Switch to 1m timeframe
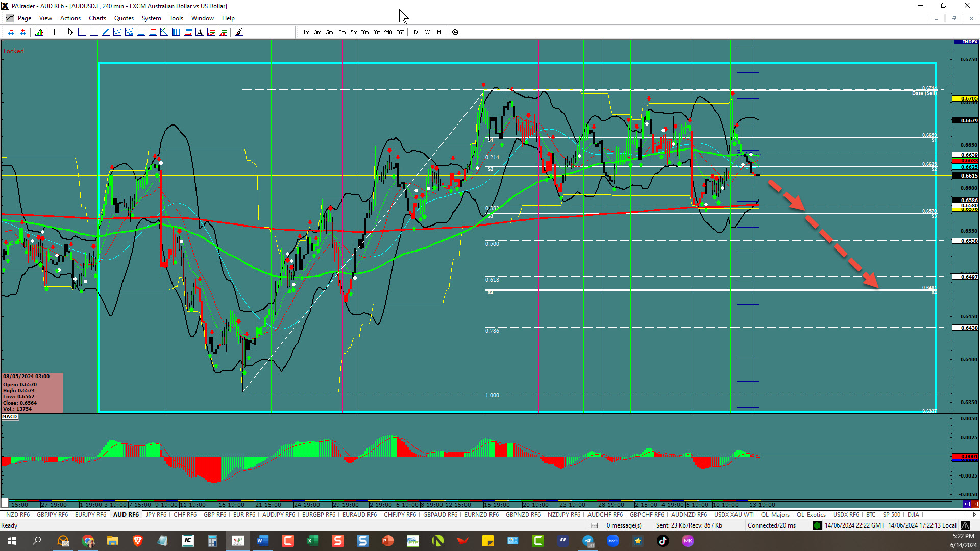Image resolution: width=980 pixels, height=551 pixels. click(x=306, y=32)
